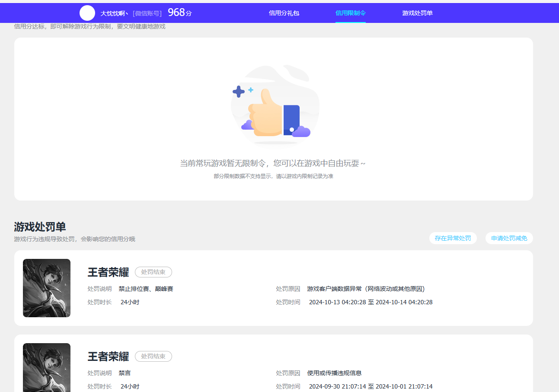Click the 968分 credit score
The width and height of the screenshot is (559, 392).
tap(180, 13)
